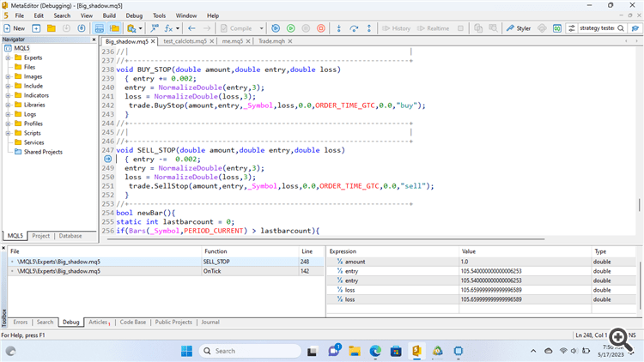Open the Tools menu
The image size is (644, 362).
[x=159, y=15]
